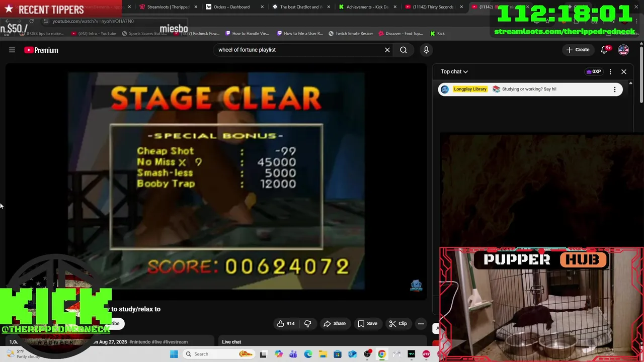
Task: Go to the YouTube Premium home logo
Action: tap(41, 50)
